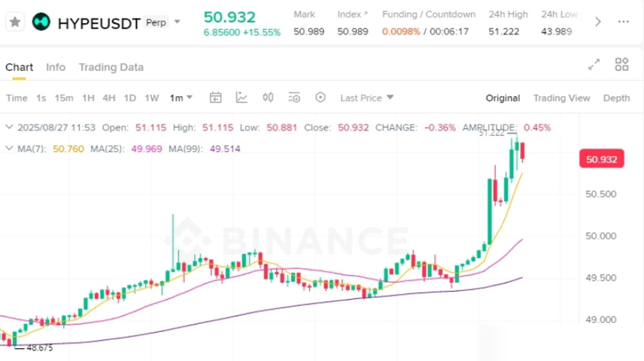Switch to the Info tab
Viewport: 644px width, 361px height.
click(x=55, y=67)
